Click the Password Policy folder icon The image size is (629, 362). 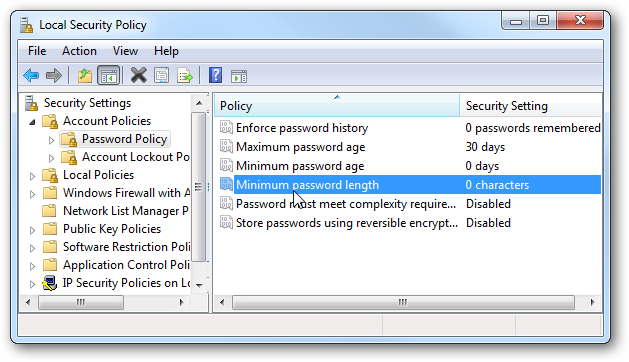click(69, 139)
